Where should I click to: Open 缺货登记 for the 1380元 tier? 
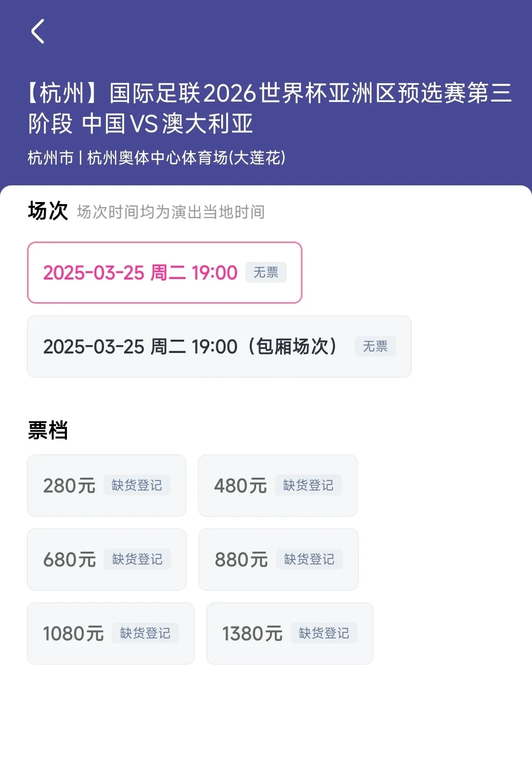324,633
